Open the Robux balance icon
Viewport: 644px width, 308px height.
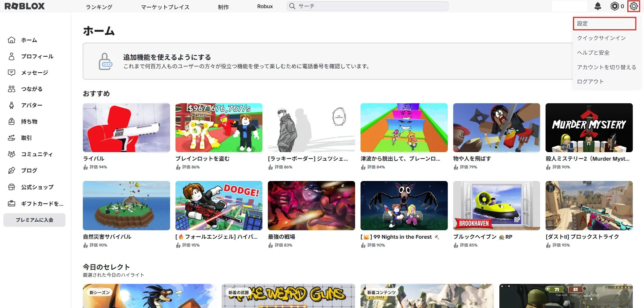[x=614, y=6]
